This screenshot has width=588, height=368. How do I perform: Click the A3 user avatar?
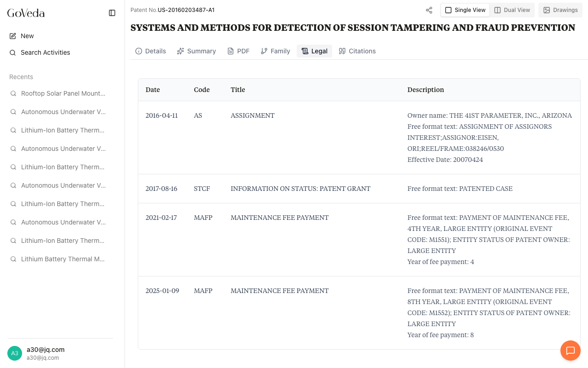coord(15,353)
